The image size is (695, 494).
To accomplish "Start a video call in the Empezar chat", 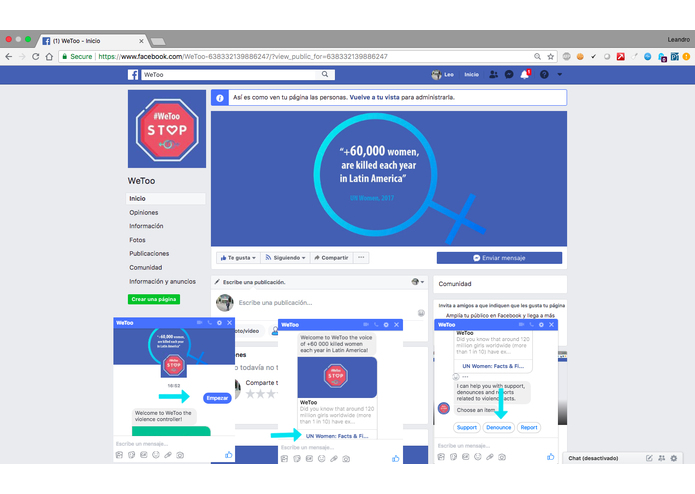I will [x=199, y=323].
